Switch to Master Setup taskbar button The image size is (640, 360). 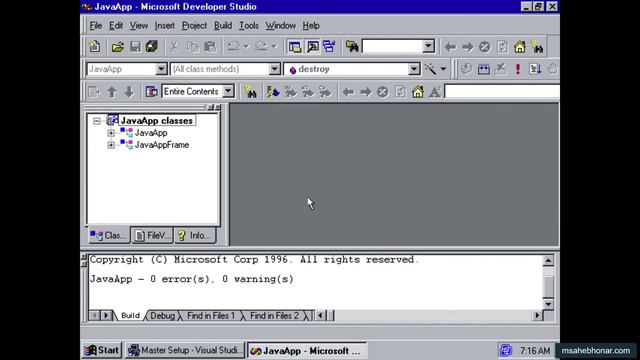coord(185,350)
